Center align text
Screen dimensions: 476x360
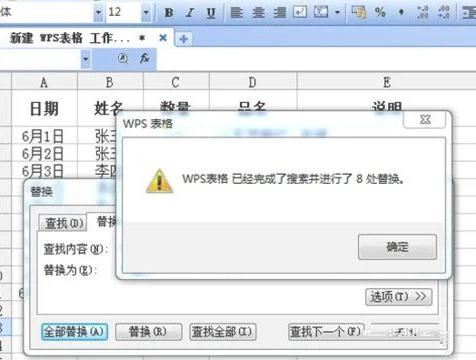[x=258, y=12]
